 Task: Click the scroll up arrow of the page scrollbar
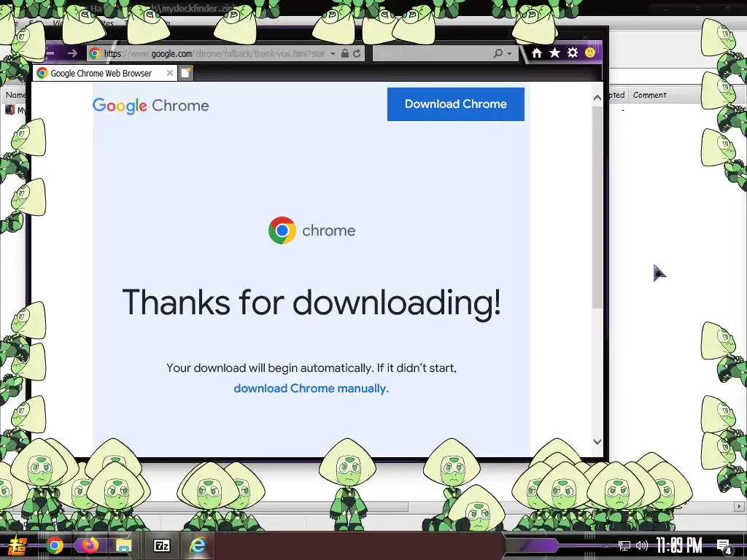point(597,98)
